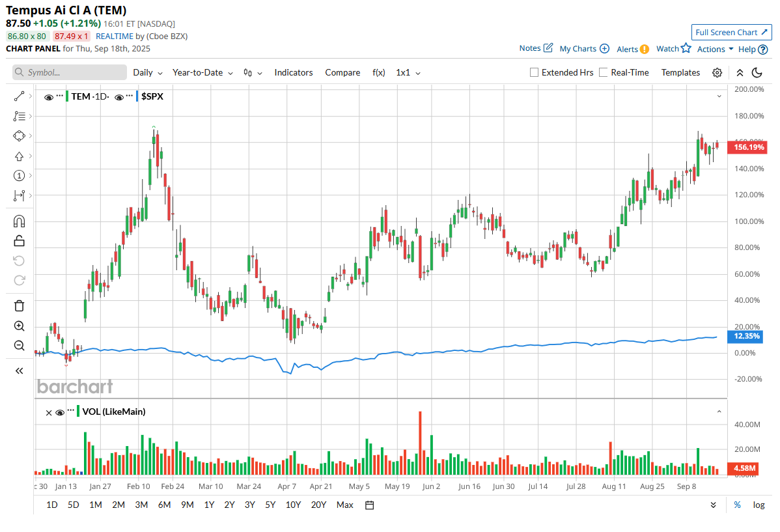Viewport: 780px width, 532px height.
Task: Expand the bottom options double-chevron
Action: click(714, 505)
